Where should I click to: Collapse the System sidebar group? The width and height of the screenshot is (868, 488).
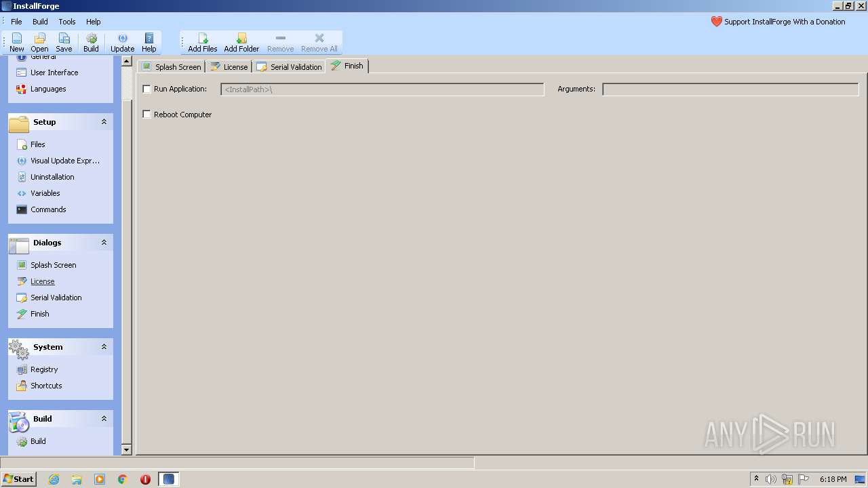click(x=104, y=347)
